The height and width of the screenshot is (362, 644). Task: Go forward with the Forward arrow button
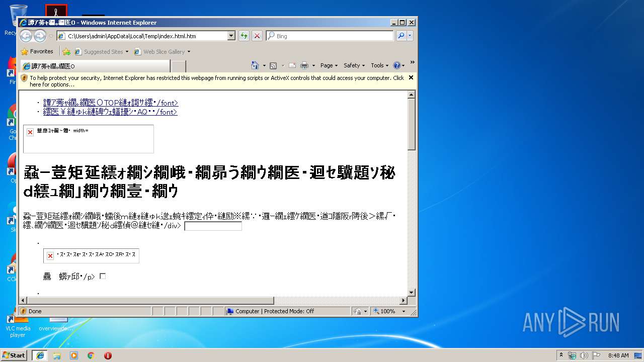pos(40,36)
